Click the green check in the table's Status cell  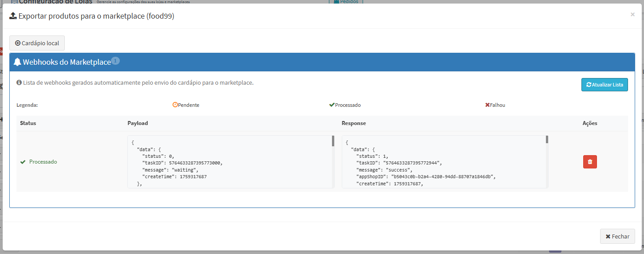23,162
